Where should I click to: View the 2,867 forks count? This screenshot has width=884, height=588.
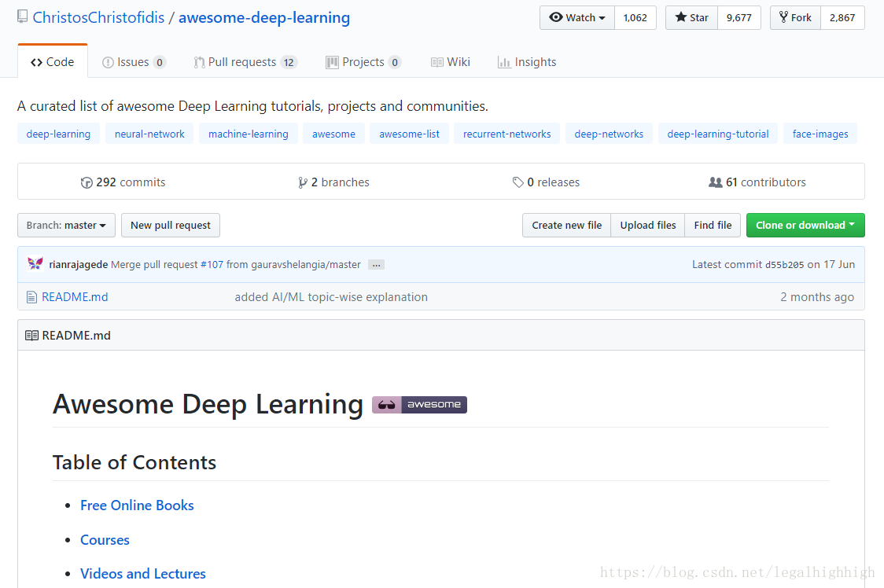(x=842, y=17)
